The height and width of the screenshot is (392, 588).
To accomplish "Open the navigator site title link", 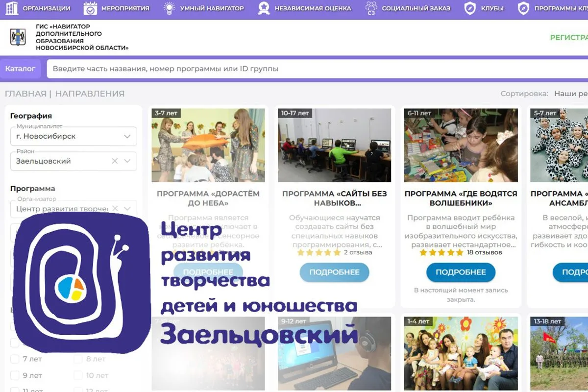I will pyautogui.click(x=82, y=37).
